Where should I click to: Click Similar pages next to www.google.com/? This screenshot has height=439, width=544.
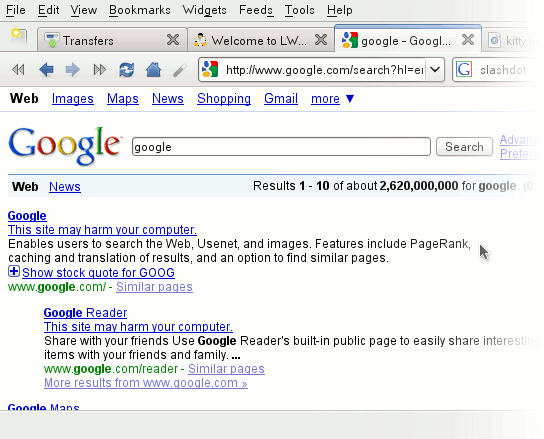coord(154,287)
